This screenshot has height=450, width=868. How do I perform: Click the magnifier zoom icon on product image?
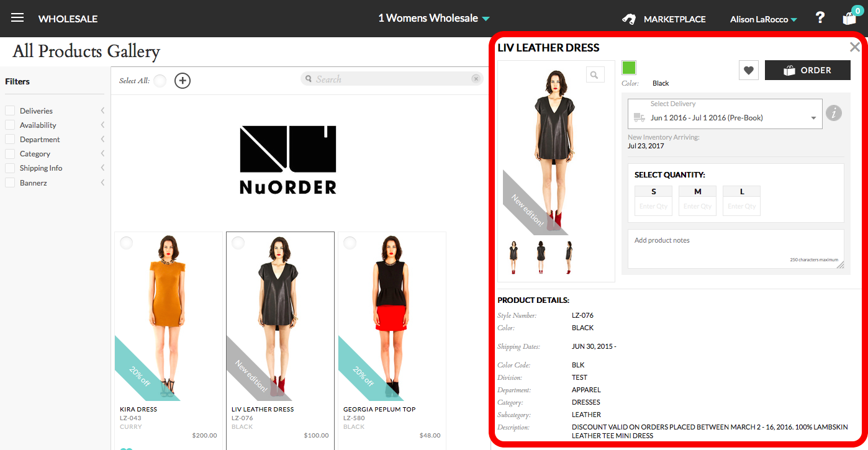click(595, 74)
